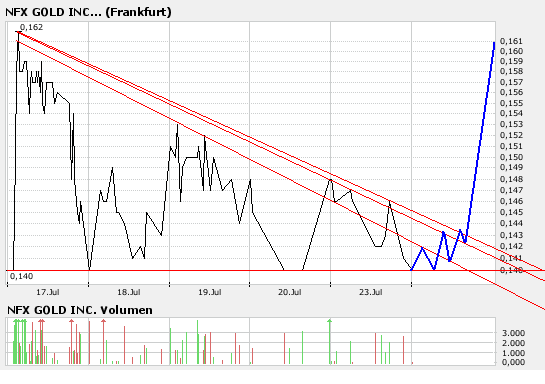Select the 20.Jul date label
Image resolution: width=545 pixels, height=384 pixels.
tap(290, 292)
